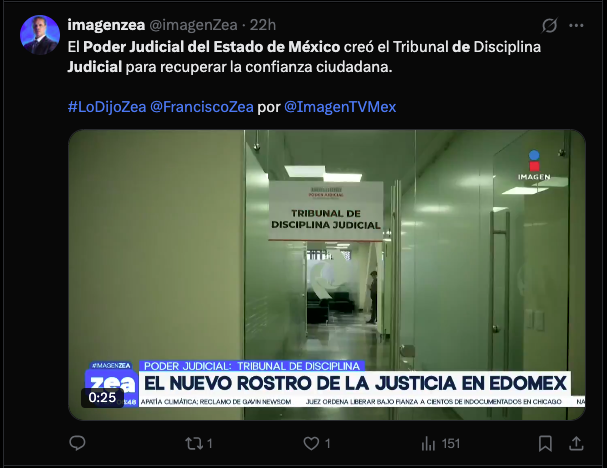
Task: Click the 0:25 video duration badge
Action: pyautogui.click(x=102, y=398)
